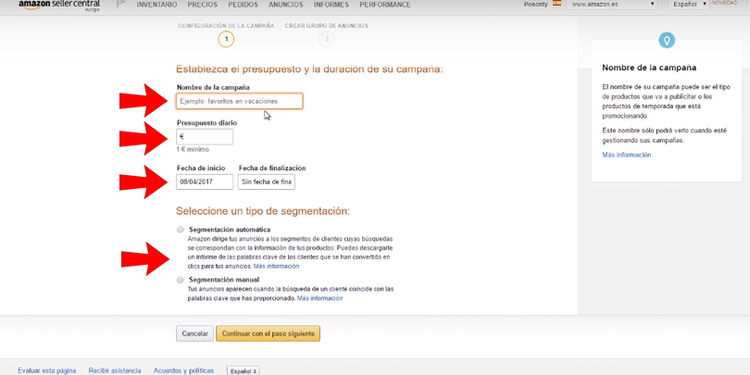The height and width of the screenshot is (375, 750).
Task: Click the Acuerdos y políticas link
Action: tap(184, 371)
